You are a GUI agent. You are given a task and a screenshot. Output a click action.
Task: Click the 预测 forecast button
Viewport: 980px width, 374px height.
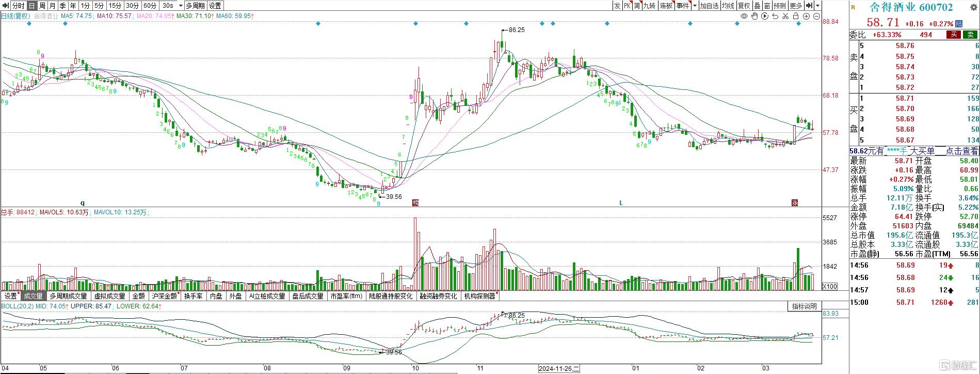pos(780,6)
